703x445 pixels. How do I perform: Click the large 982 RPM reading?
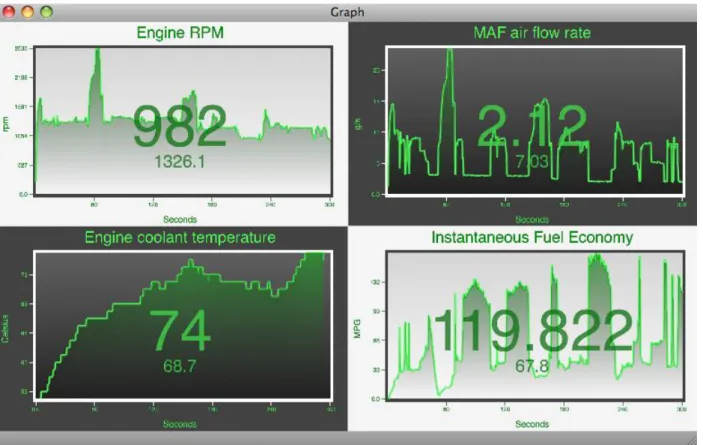tap(180, 126)
